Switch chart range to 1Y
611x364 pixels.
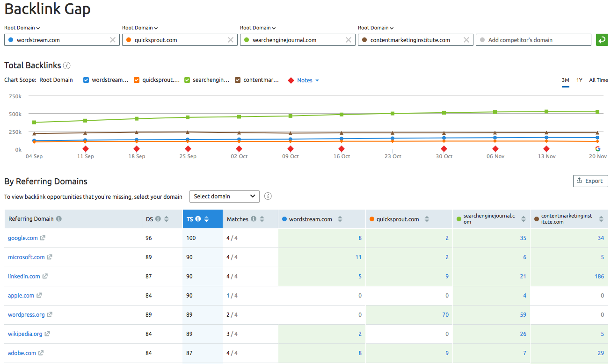tap(579, 80)
